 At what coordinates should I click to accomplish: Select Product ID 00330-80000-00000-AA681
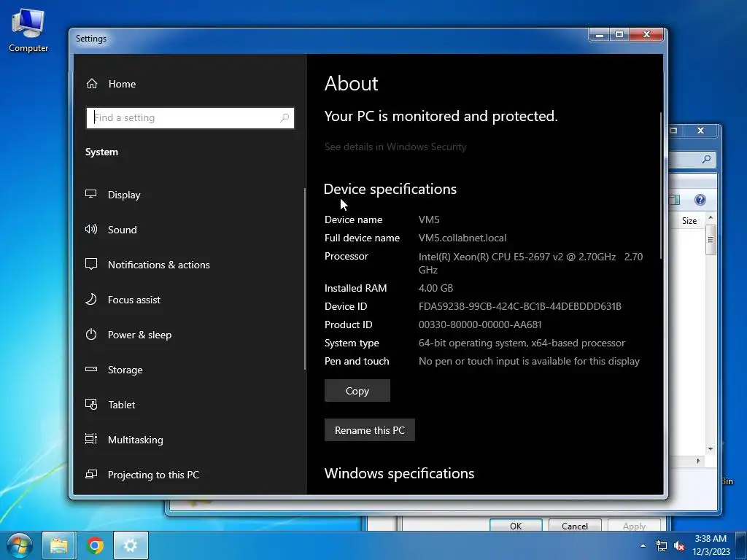click(x=480, y=324)
